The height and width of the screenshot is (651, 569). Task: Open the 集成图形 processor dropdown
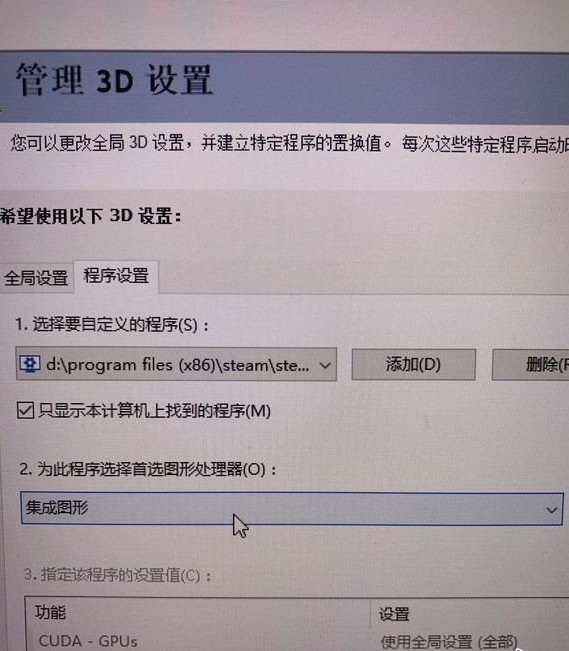pyautogui.click(x=292, y=509)
